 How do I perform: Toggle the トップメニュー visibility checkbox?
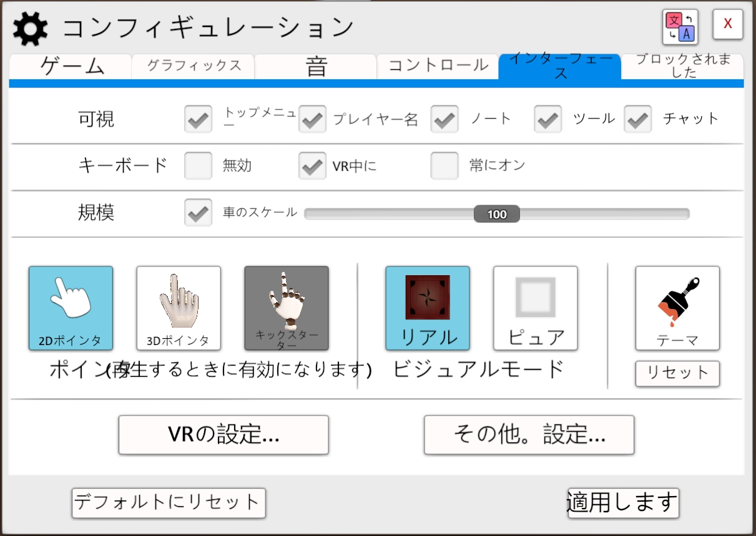coord(199,119)
